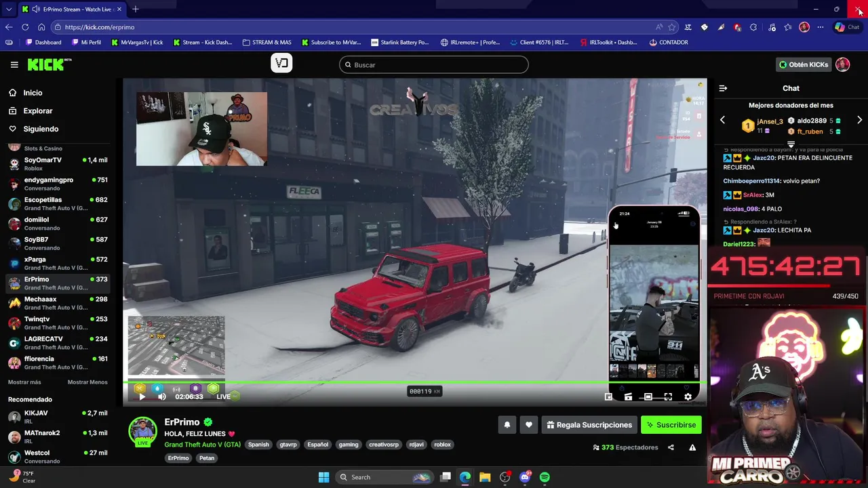Show the next top donors
Screen dimensions: 868x488
click(859, 120)
